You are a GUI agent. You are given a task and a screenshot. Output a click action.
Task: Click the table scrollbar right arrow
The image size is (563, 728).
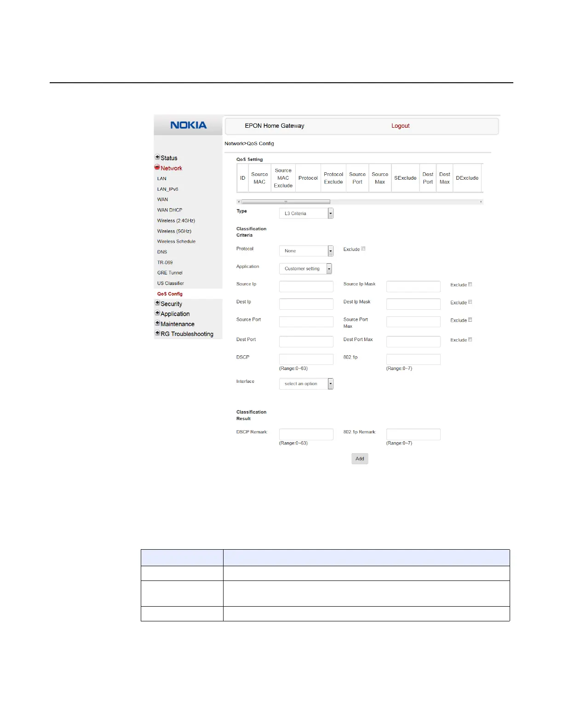(x=481, y=202)
